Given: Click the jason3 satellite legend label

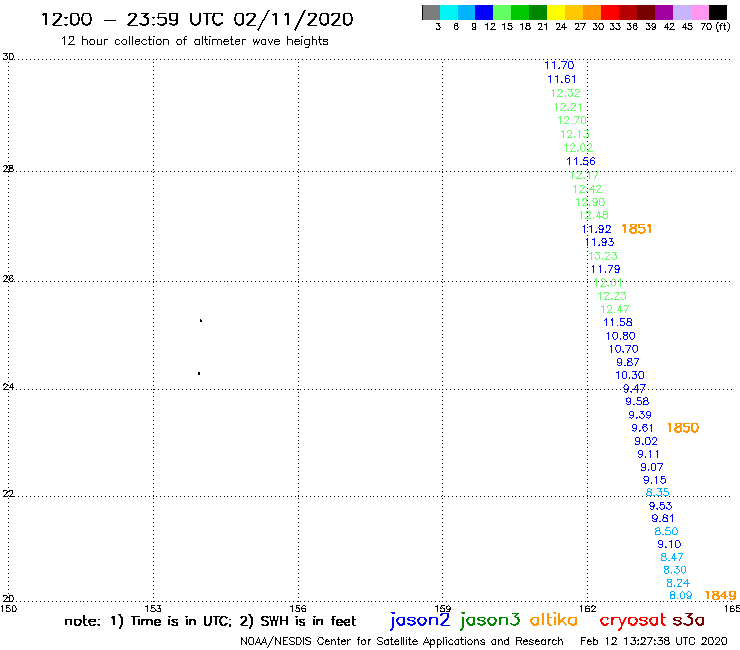Looking at the screenshot, I should [490, 620].
